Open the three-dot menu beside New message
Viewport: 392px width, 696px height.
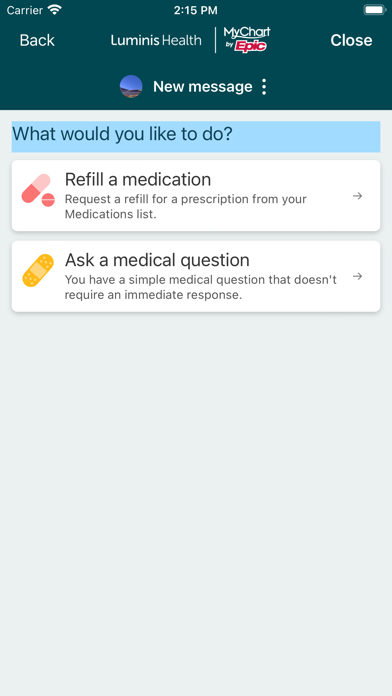pos(264,87)
